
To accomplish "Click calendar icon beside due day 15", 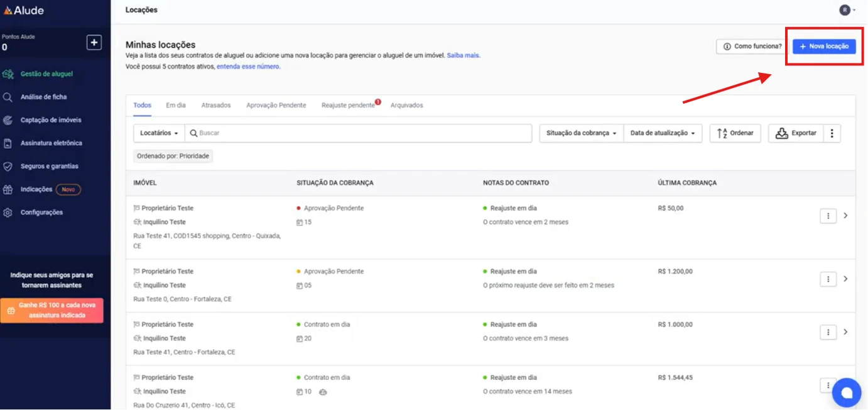I will [300, 223].
